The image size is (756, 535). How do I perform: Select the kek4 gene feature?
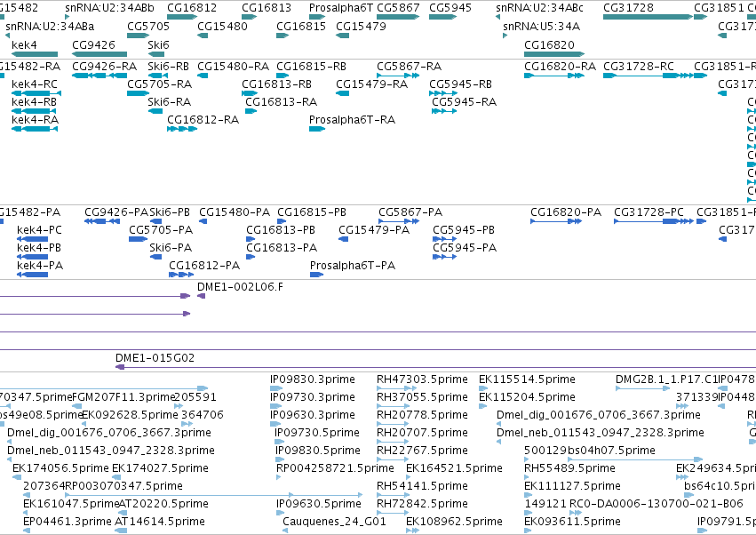pyautogui.click(x=35, y=54)
